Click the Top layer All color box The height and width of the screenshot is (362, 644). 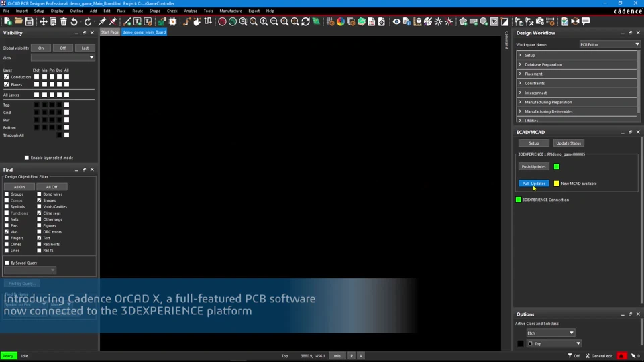[x=66, y=105]
